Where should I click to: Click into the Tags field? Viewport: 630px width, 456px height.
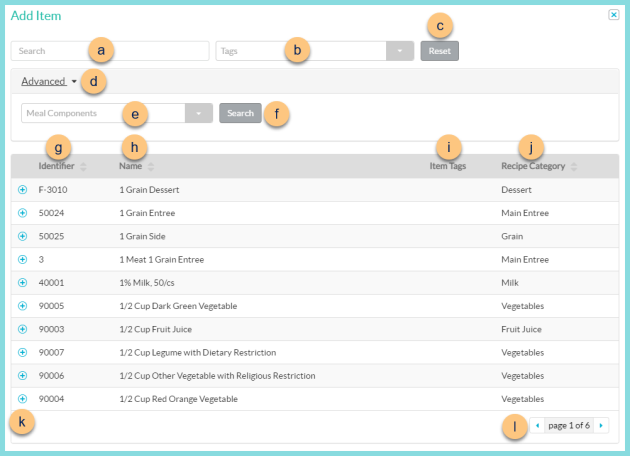coord(301,51)
